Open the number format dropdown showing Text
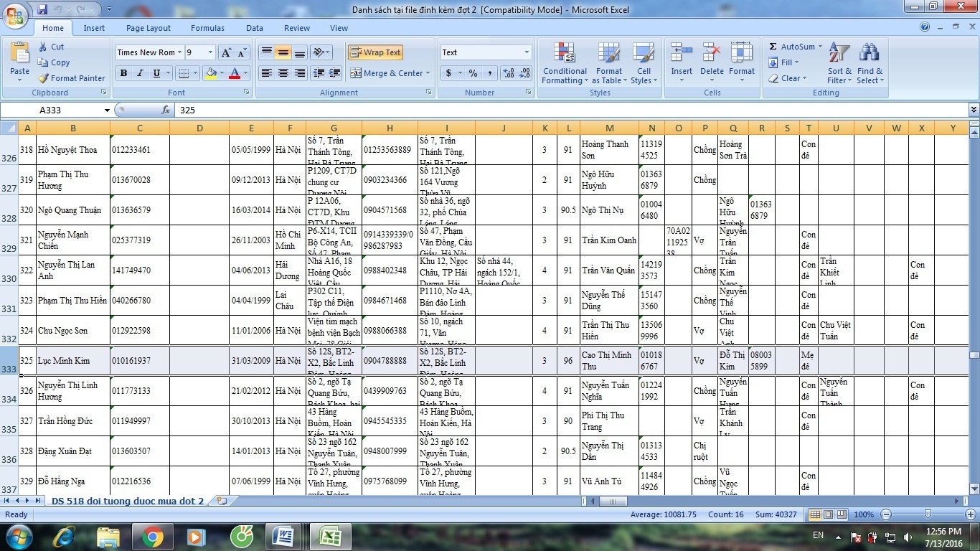Image resolution: width=980 pixels, height=551 pixels. pos(527,52)
